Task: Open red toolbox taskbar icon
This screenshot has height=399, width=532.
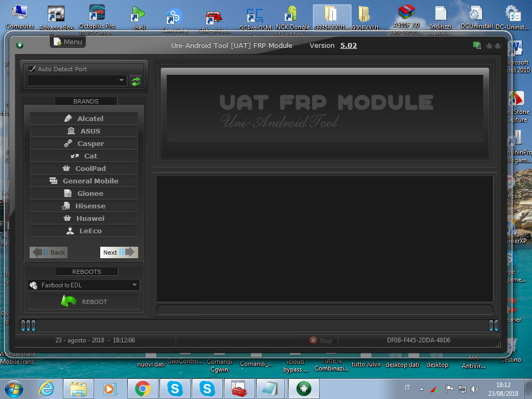Action: click(239, 389)
